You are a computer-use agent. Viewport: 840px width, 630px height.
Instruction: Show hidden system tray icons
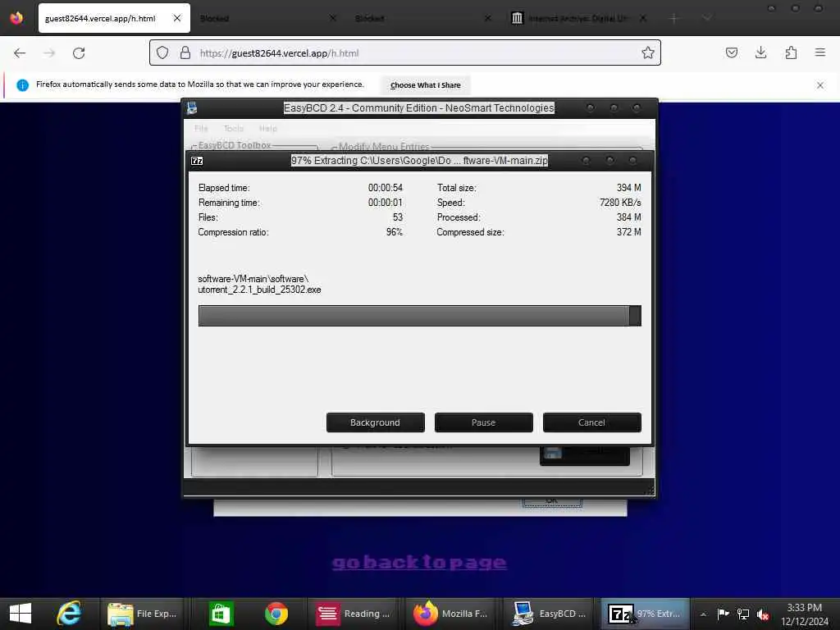703,614
